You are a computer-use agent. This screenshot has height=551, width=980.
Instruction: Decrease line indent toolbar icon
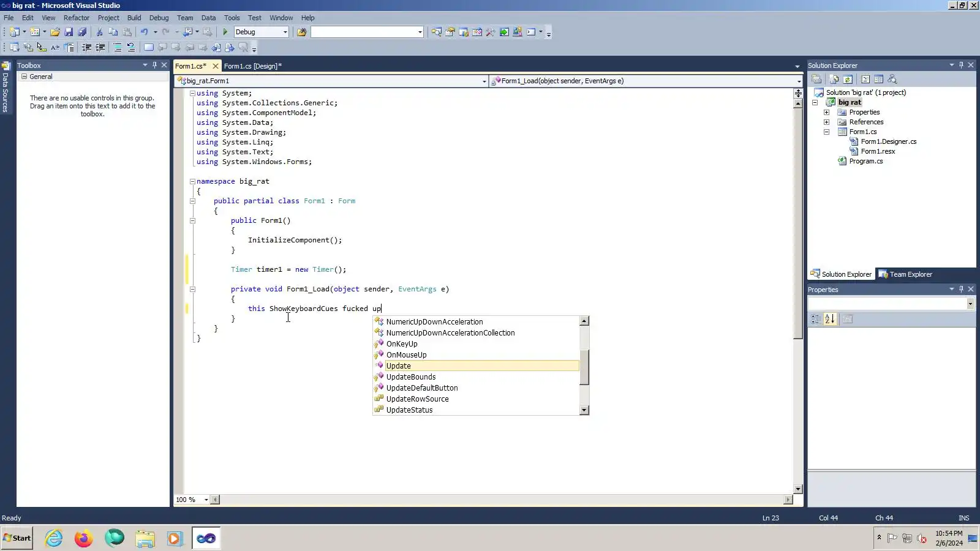point(87,47)
